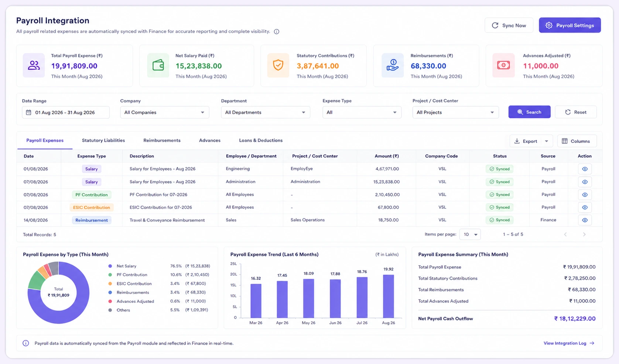Open the Project / Cost Center dropdown
The image size is (619, 364).
(455, 112)
